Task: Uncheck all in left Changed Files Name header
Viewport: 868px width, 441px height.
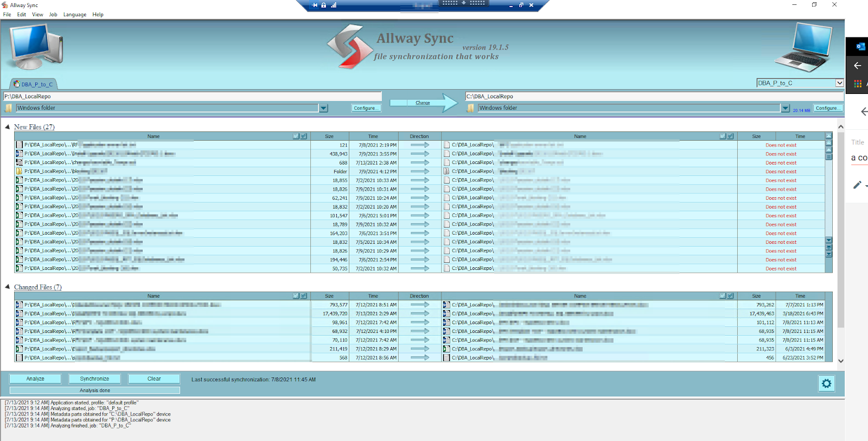Action: pos(304,296)
